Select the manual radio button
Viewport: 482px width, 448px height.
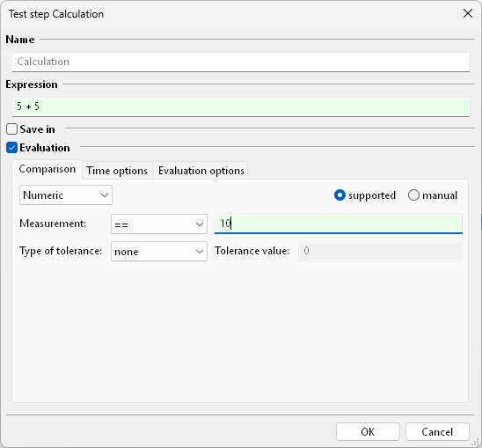[x=413, y=195]
